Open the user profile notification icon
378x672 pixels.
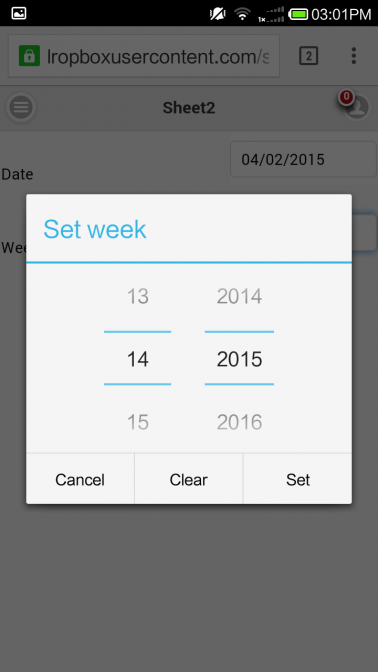pos(356,106)
